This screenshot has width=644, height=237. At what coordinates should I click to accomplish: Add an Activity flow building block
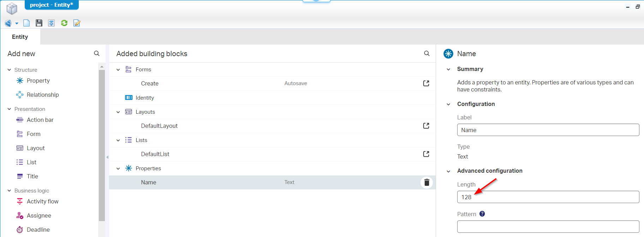(x=42, y=201)
